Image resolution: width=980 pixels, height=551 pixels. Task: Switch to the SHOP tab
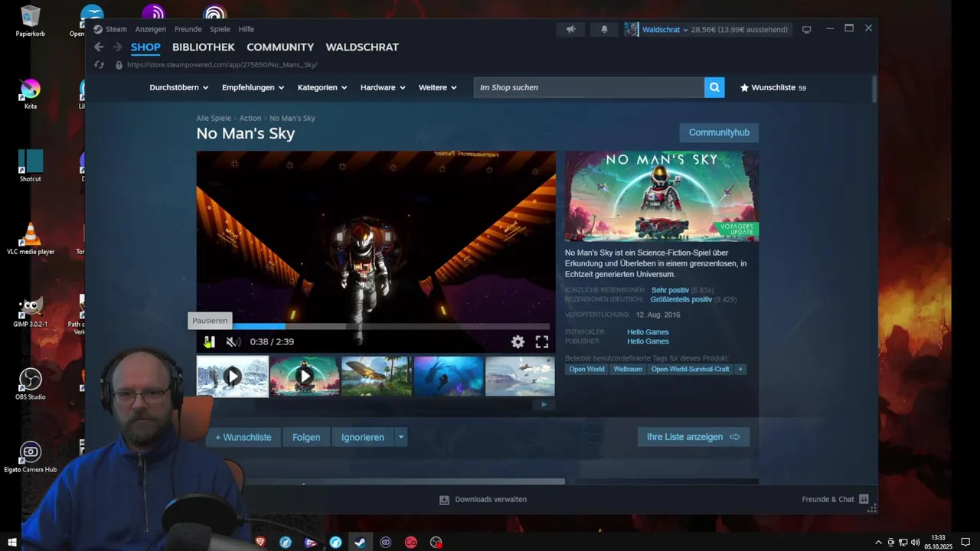click(x=145, y=47)
